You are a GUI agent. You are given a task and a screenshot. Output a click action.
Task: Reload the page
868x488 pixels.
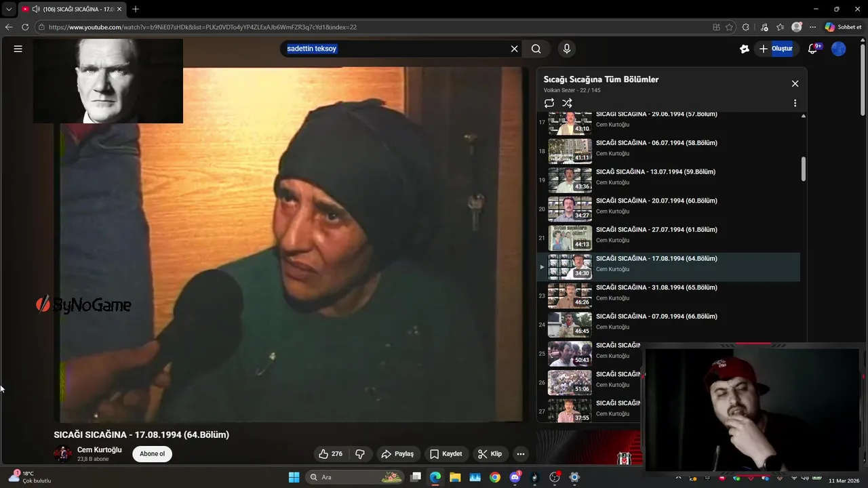tap(25, 27)
